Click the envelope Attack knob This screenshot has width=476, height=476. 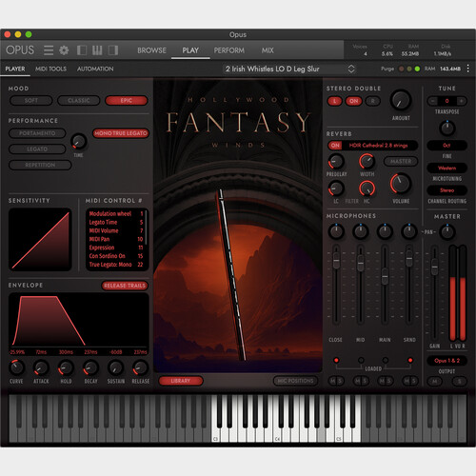click(41, 367)
